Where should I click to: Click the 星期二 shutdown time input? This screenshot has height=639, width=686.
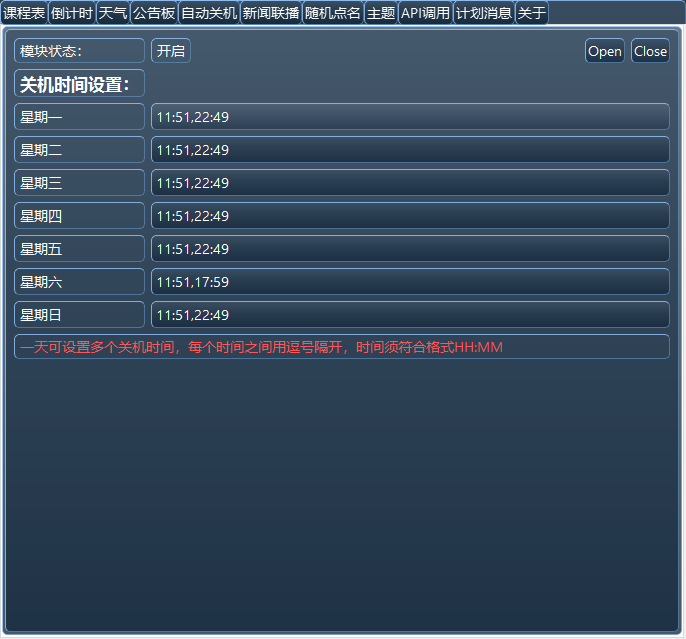[x=410, y=150]
